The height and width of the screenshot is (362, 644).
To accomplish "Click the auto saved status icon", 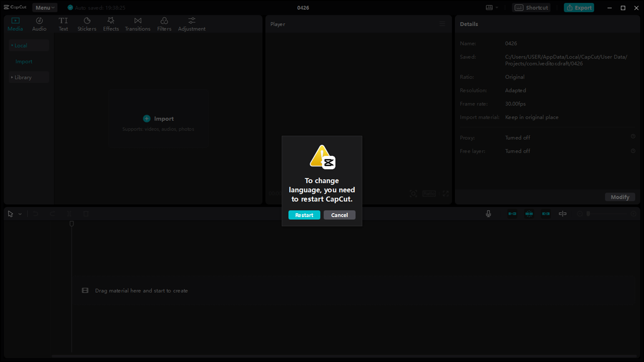I will click(70, 8).
